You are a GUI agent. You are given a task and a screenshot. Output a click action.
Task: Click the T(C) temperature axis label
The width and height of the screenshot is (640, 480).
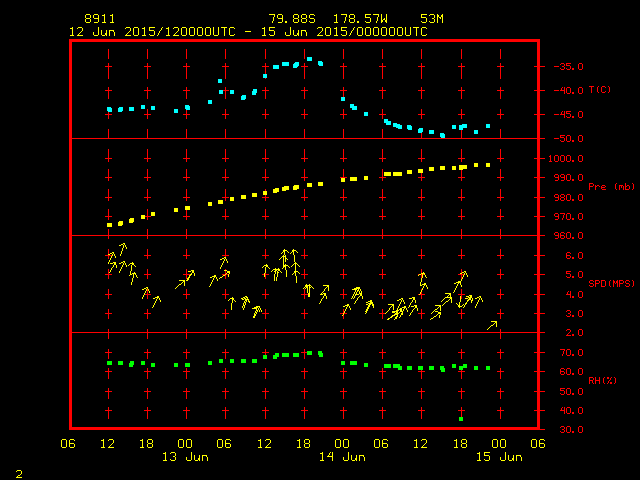pos(599,90)
